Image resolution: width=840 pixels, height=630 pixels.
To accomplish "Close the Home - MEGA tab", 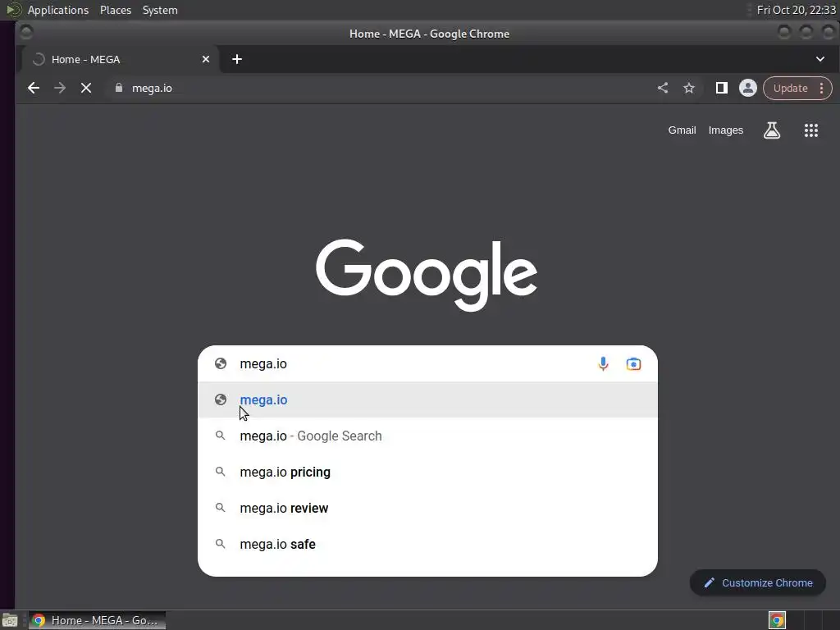I will (x=206, y=59).
